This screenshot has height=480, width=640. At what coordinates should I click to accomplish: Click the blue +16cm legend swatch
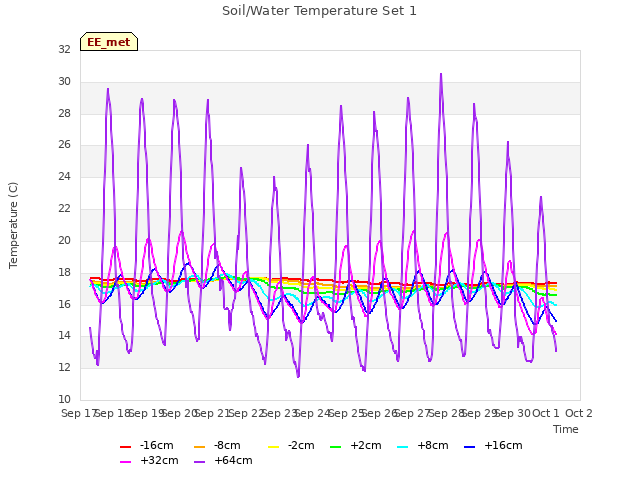point(470,447)
